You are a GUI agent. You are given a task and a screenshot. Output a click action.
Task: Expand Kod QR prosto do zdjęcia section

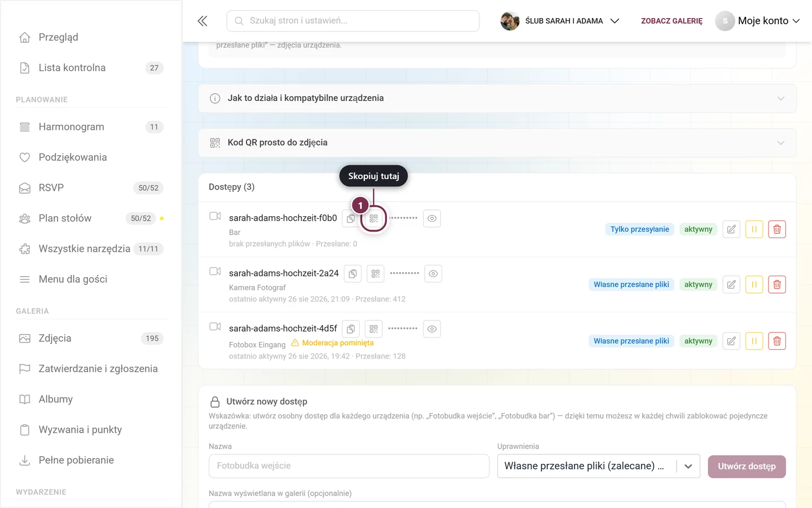pyautogui.click(x=497, y=143)
